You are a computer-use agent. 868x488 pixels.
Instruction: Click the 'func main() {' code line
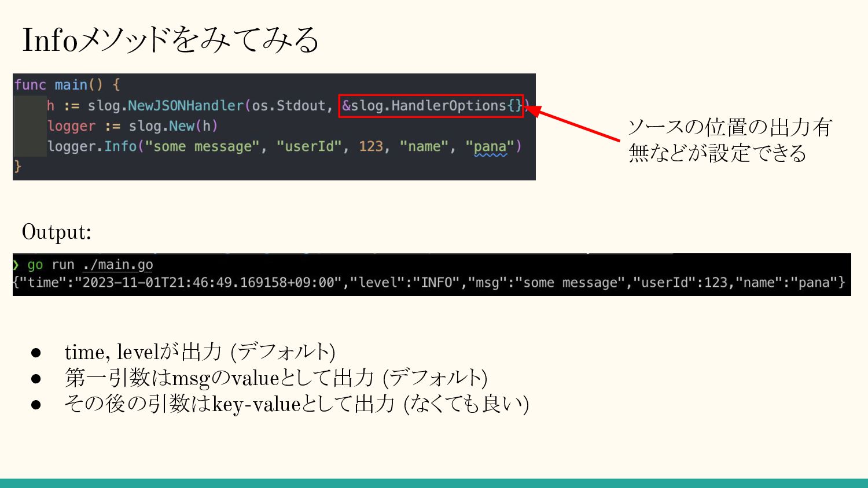tap(67, 85)
